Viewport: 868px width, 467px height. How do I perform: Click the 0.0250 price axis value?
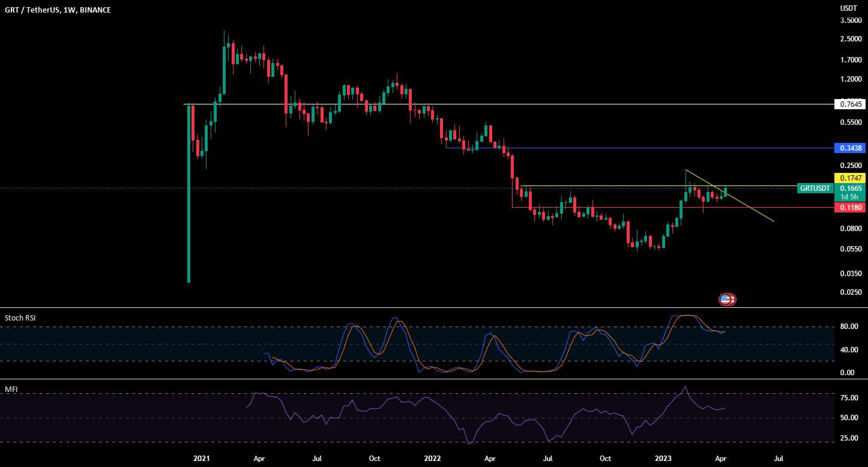pos(851,292)
